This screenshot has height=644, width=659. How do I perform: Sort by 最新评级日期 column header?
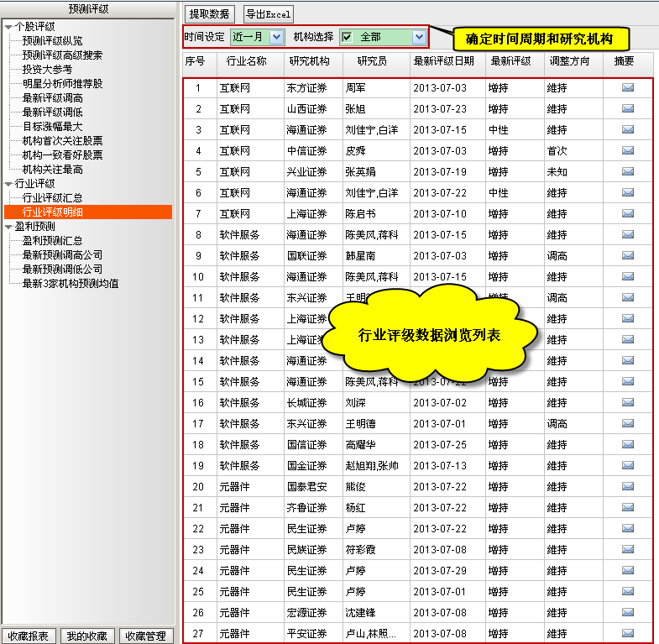tap(443, 61)
